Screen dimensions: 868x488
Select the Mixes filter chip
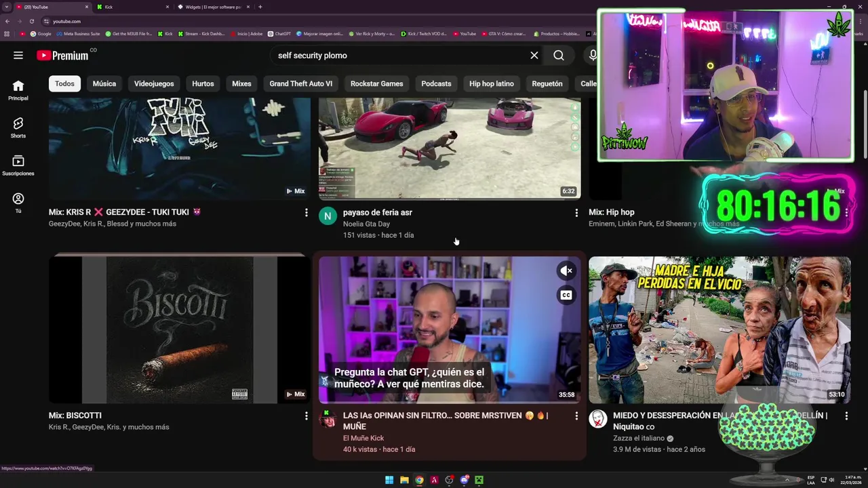pyautogui.click(x=241, y=83)
